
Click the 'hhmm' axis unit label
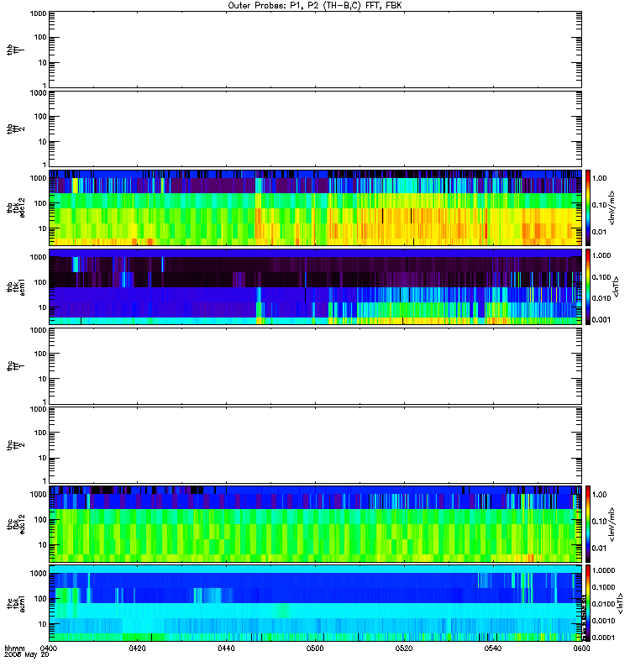(15, 648)
